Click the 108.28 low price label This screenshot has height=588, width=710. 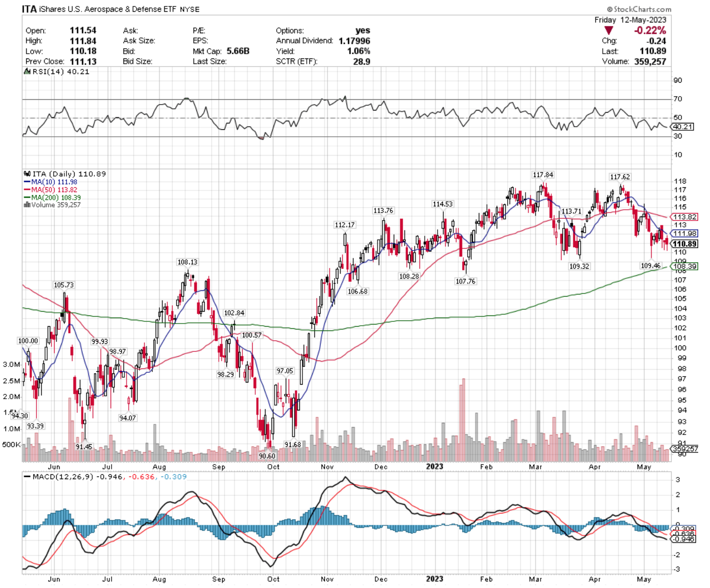pos(409,276)
